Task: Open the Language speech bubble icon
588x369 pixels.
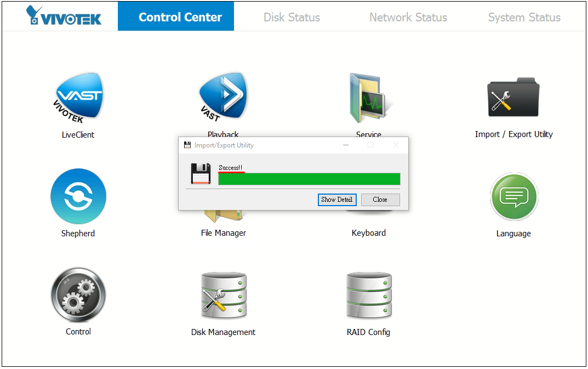Action: pyautogui.click(x=514, y=196)
